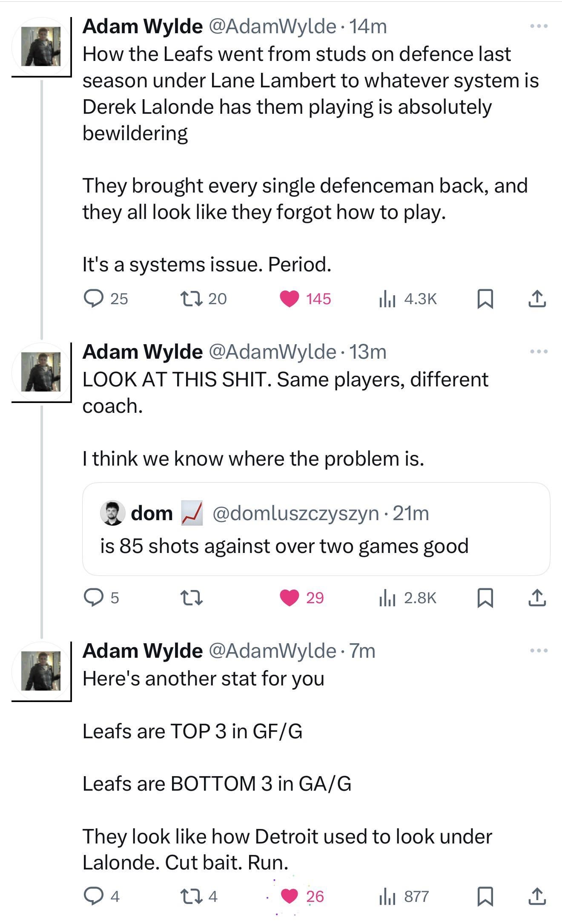Screen dimensions: 562x924
Task: Bookmark the tweet with 2.8K views
Action: pyautogui.click(x=485, y=598)
